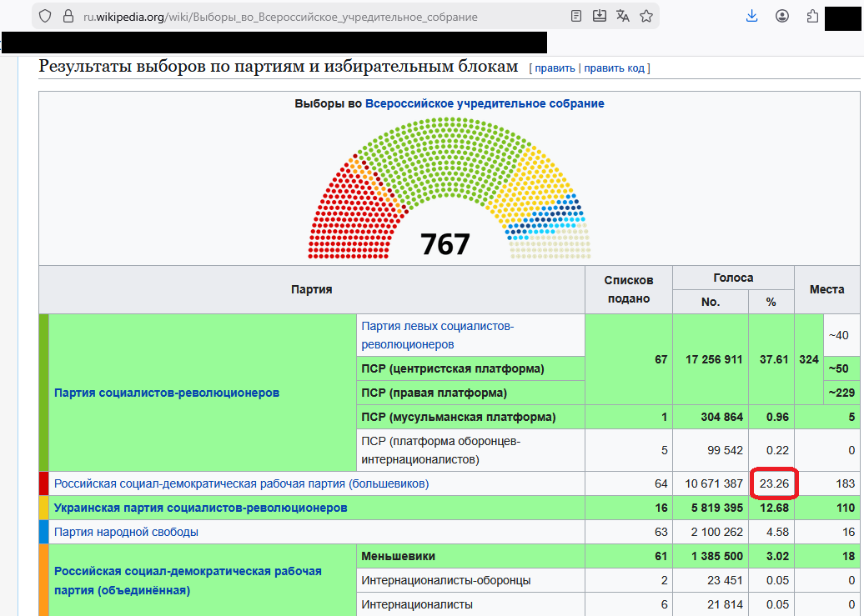Click the '767' total seats number
This screenshot has width=864, height=616.
coord(445,244)
